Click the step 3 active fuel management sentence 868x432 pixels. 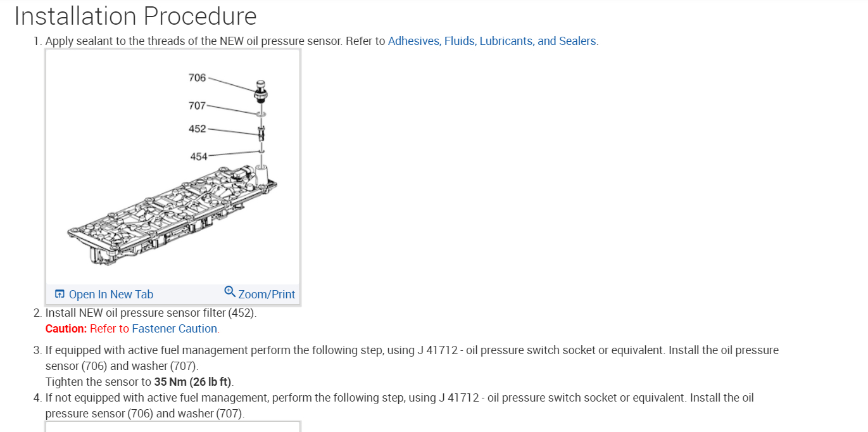click(412, 350)
